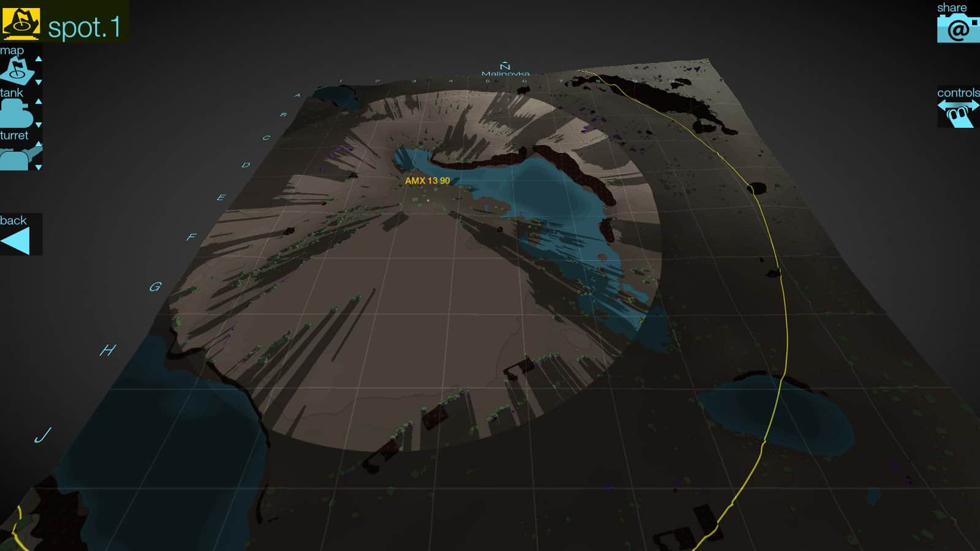This screenshot has height=551, width=980.
Task: Step map selection up with arrow
Action: 39,59
